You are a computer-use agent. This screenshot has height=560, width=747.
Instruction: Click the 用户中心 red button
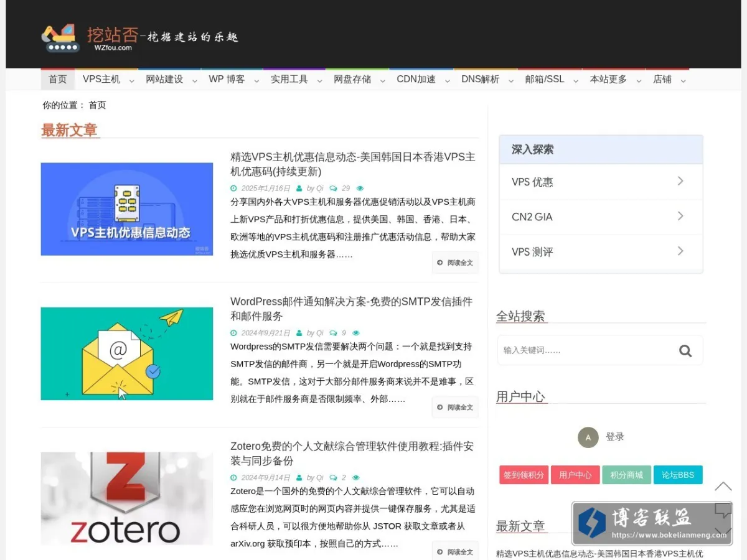click(575, 475)
